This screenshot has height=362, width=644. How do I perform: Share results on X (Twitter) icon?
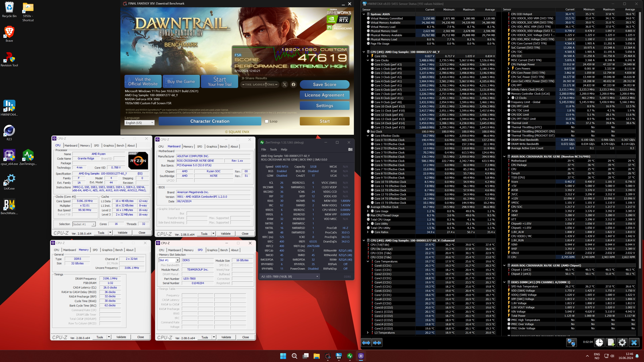tap(284, 84)
